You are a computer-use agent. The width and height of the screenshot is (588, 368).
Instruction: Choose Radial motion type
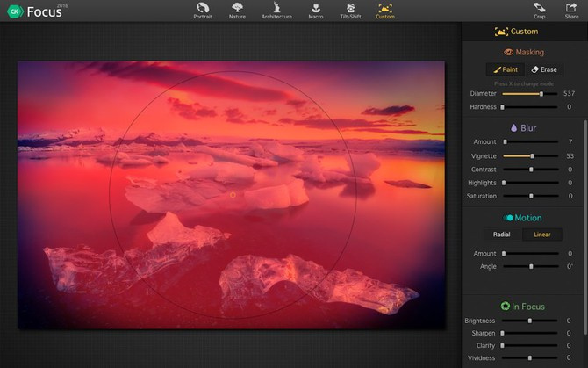(x=502, y=235)
